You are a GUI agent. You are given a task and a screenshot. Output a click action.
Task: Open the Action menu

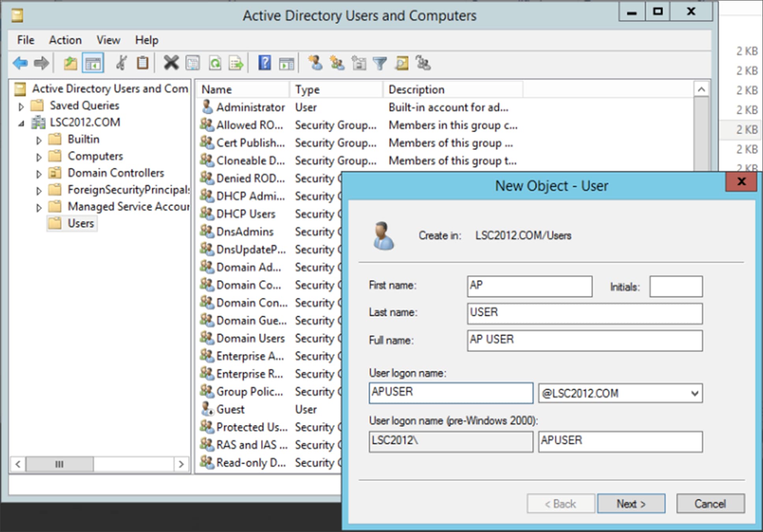click(x=65, y=40)
